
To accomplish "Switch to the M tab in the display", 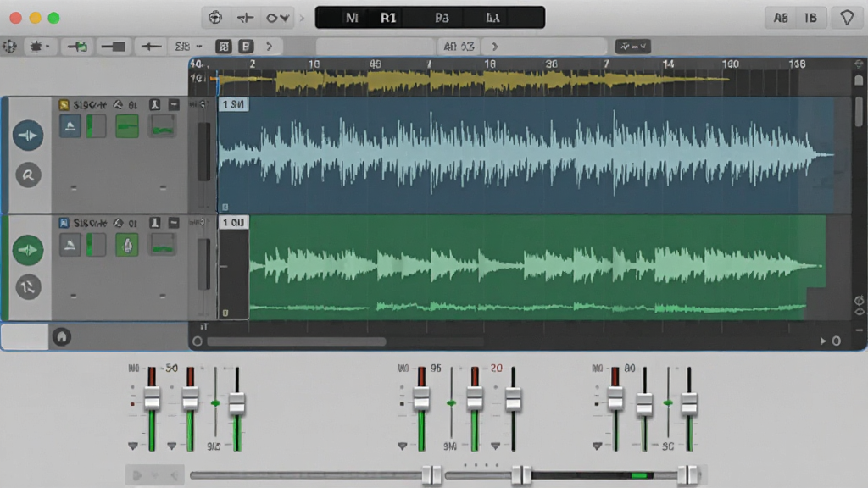I will (x=352, y=18).
